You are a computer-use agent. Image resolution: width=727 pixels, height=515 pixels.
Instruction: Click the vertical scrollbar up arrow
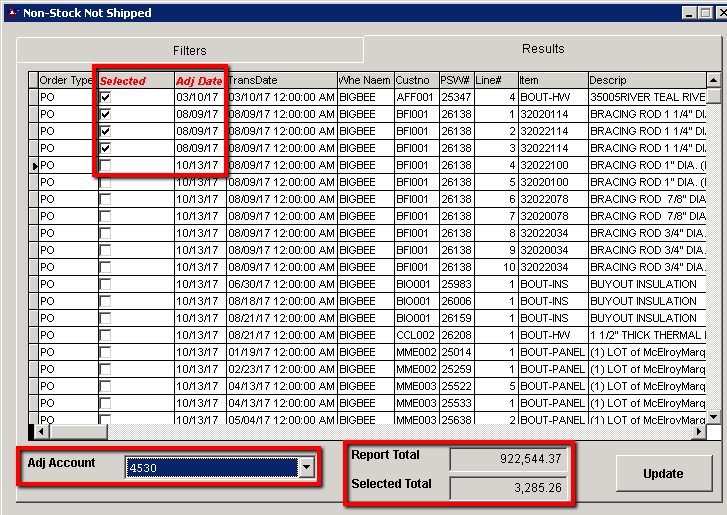(713, 80)
